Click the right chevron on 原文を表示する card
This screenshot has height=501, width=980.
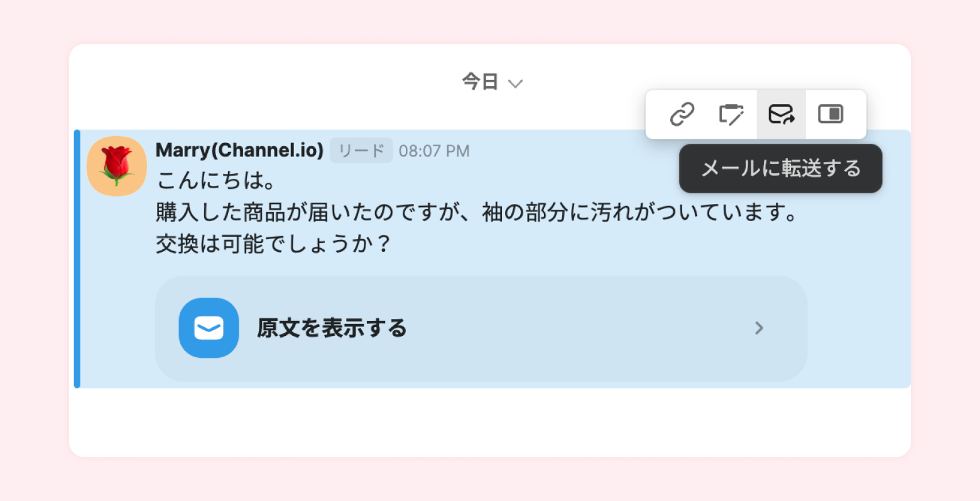[759, 328]
